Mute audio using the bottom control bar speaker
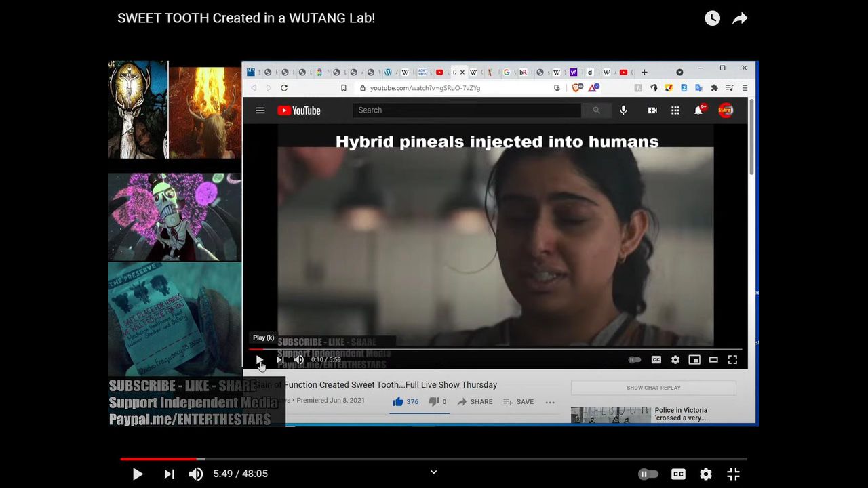This screenshot has height=488, width=868. 196,474
